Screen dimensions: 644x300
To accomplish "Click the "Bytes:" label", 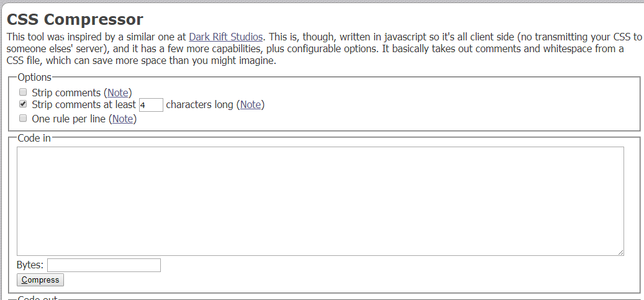I will [x=30, y=265].
